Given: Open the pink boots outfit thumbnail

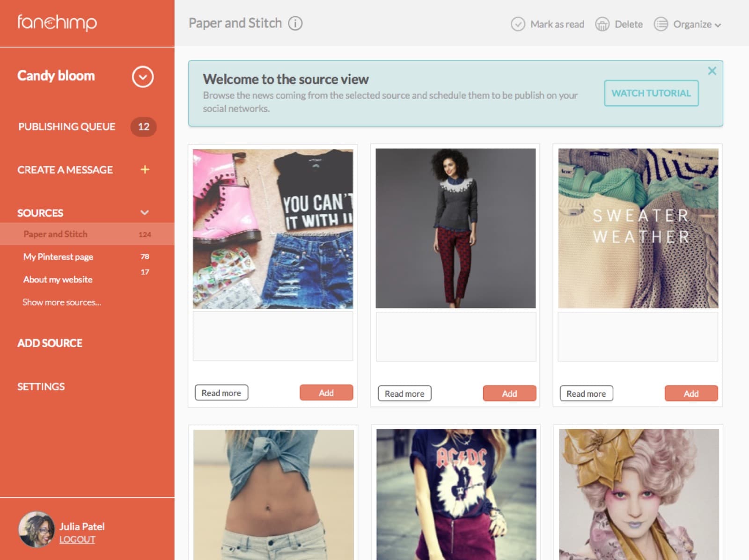Looking at the screenshot, I should (273, 229).
